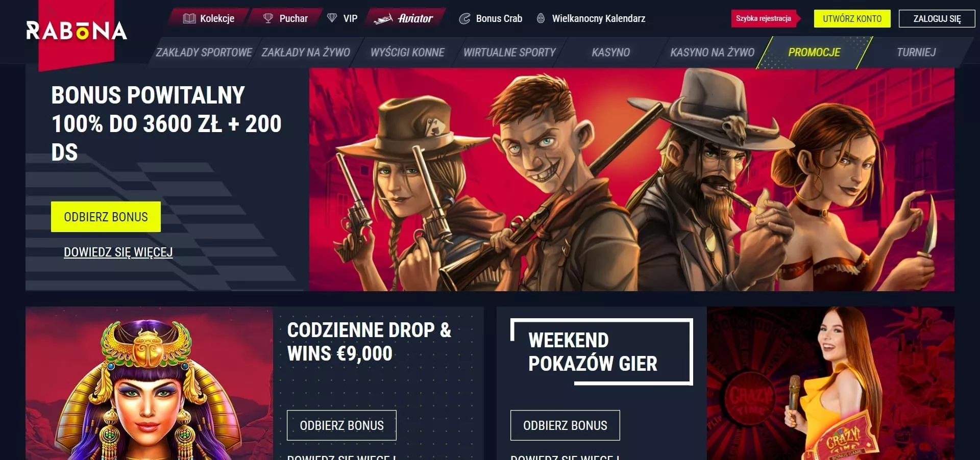
Task: Launch Aviator plane icon
Action: pyautogui.click(x=383, y=19)
